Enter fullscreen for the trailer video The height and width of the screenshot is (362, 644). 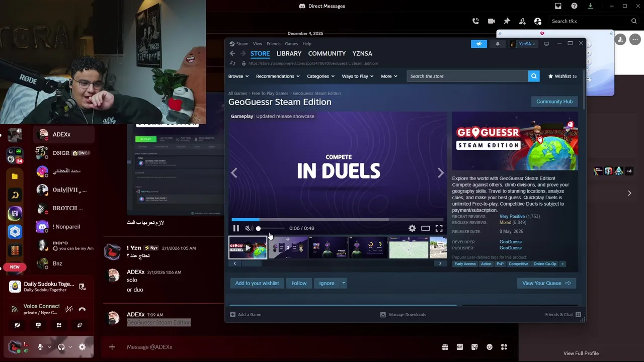click(x=439, y=228)
